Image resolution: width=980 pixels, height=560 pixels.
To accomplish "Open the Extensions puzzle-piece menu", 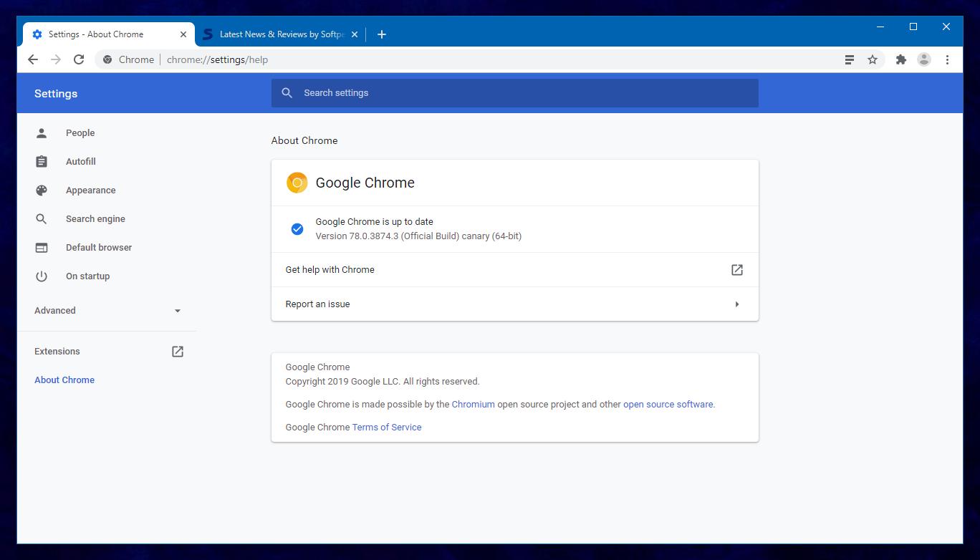I will (x=900, y=60).
